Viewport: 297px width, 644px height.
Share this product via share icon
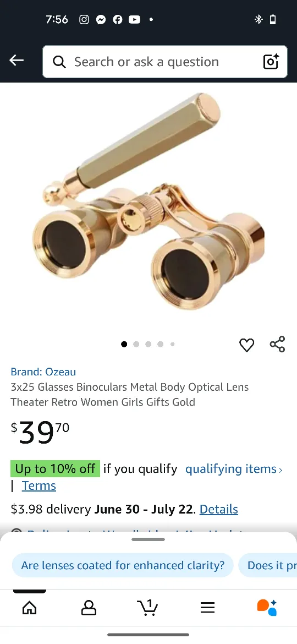[277, 344]
